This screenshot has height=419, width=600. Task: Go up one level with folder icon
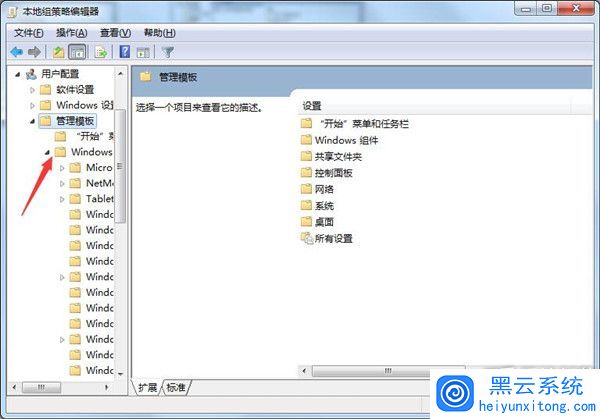coord(59,52)
